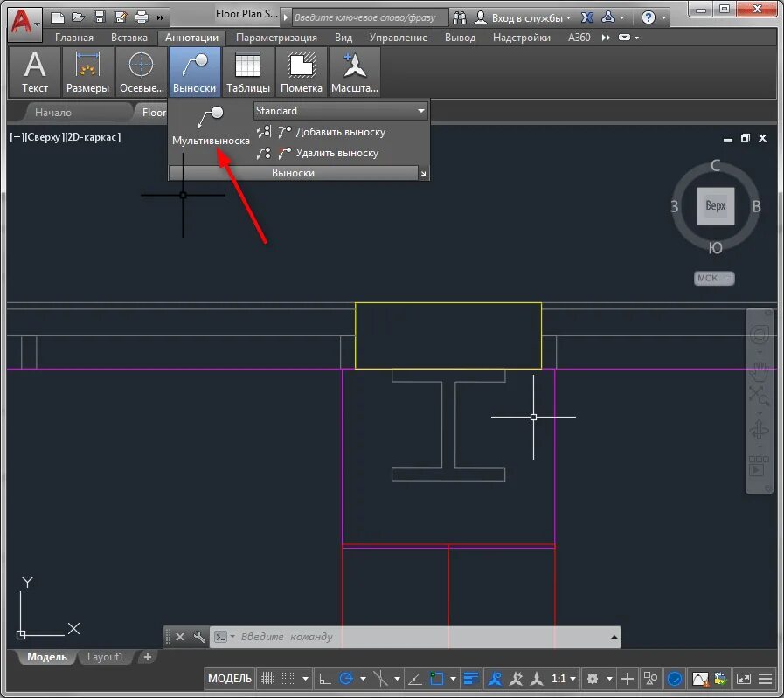Open the Параметризация ribbon tab
Viewport: 784px width, 698px height.
click(276, 38)
